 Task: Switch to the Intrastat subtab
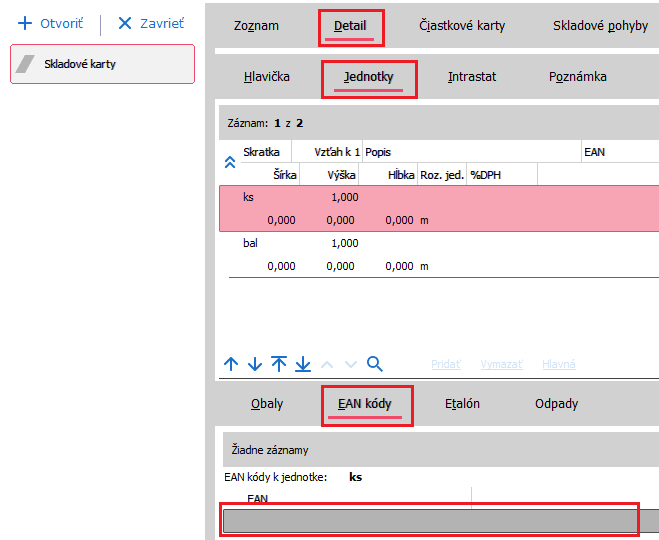coord(472,76)
